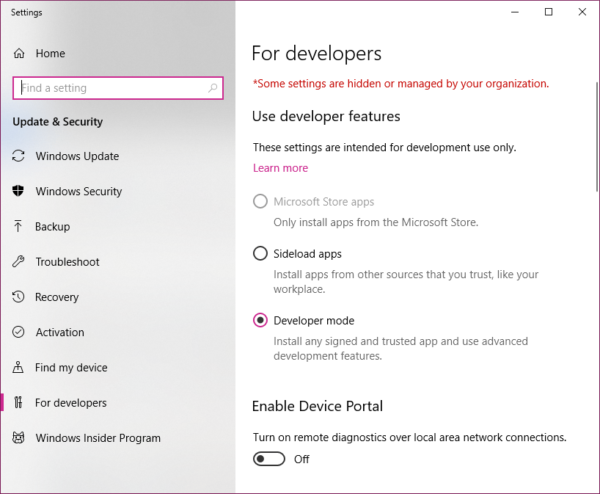Minimize the Settings window
600x494 pixels.
[515, 12]
